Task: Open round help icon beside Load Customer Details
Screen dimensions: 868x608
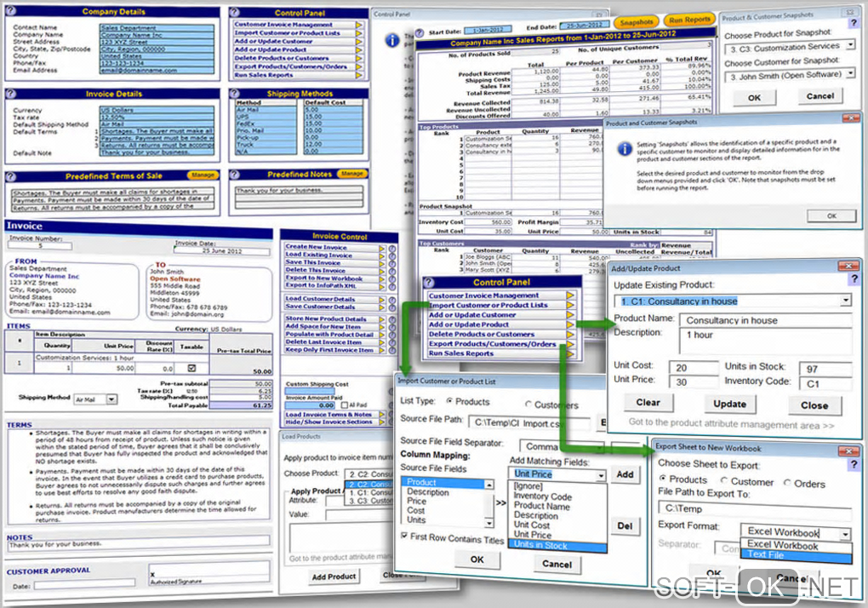Action: pos(392,300)
